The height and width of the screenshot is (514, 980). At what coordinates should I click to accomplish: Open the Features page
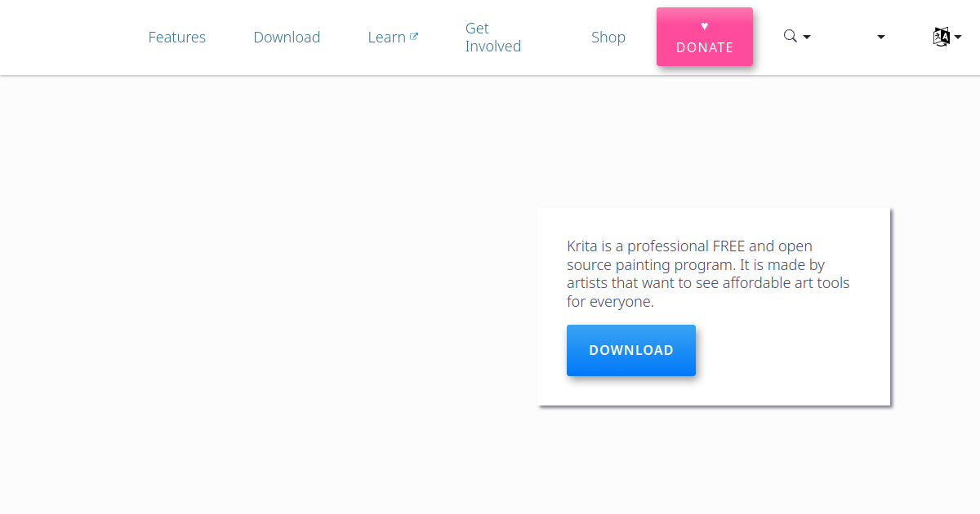[177, 38]
